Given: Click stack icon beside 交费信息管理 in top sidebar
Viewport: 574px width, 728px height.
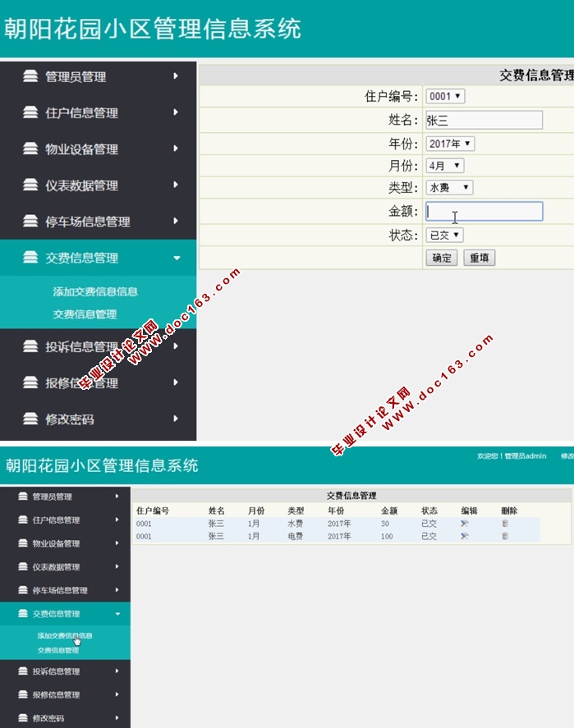Looking at the screenshot, I should 30,257.
